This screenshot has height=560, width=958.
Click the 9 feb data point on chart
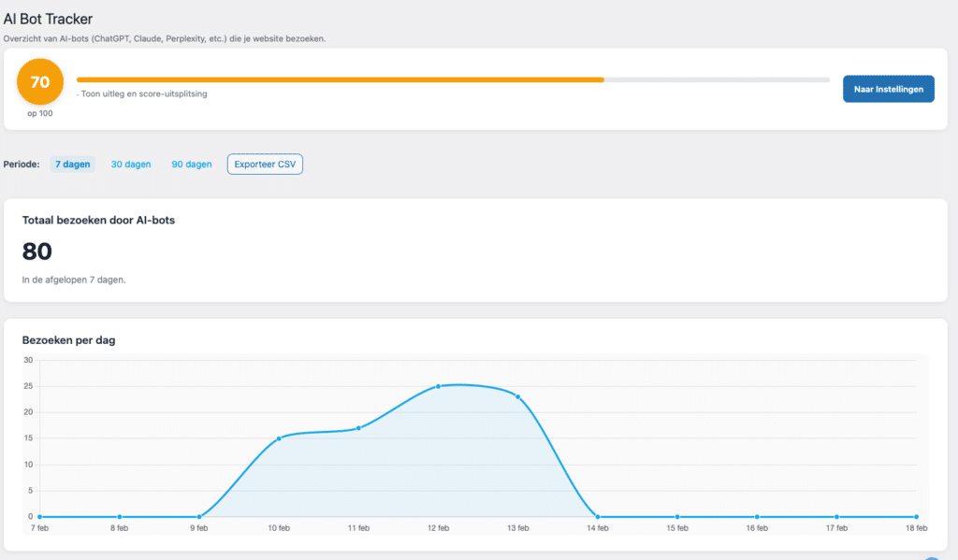click(199, 517)
